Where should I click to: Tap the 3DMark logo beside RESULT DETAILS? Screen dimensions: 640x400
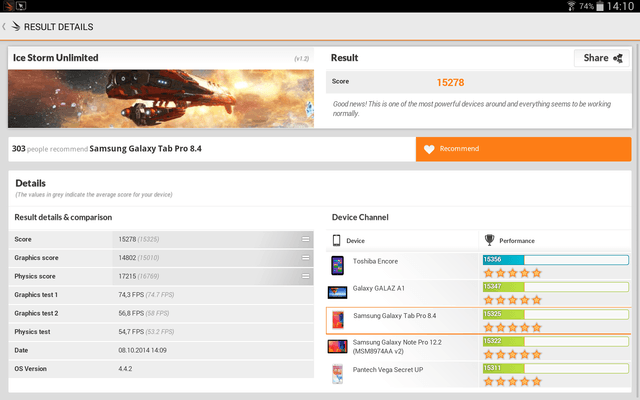16,26
